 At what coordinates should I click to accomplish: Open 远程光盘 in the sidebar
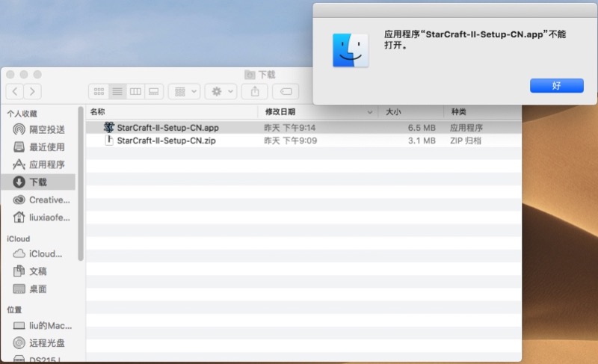[39, 343]
